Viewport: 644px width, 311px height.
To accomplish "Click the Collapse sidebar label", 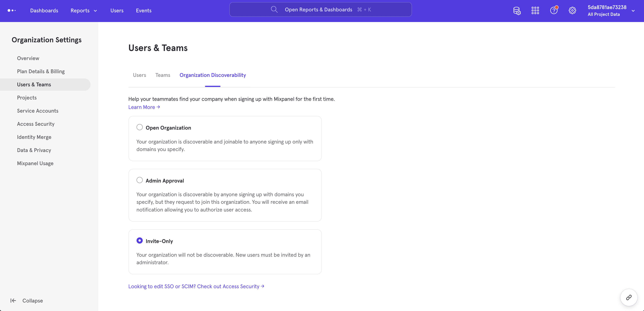I will pyautogui.click(x=32, y=301).
